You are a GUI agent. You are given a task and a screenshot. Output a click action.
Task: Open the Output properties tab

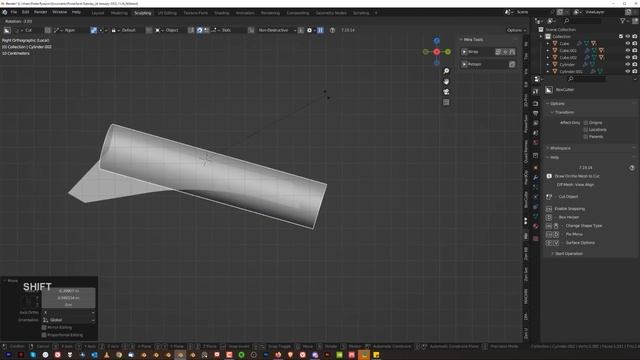coord(536,113)
